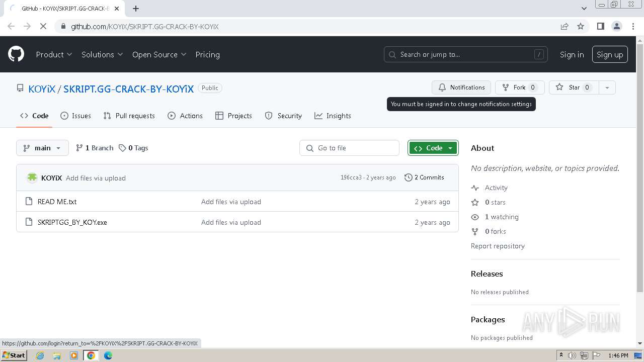Screen dimensions: 644x362
Task: Launch Internet Explorer from the taskbar
Action: 40,355
